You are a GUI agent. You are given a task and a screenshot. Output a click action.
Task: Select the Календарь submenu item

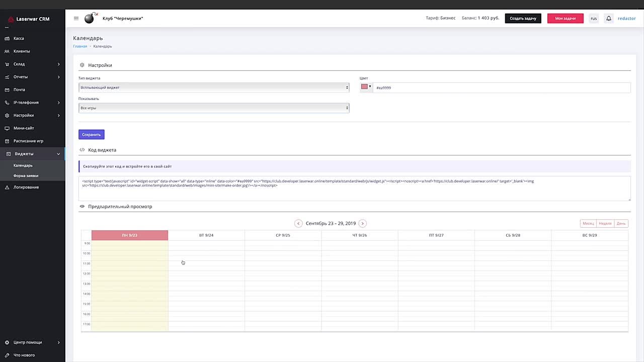click(x=23, y=165)
